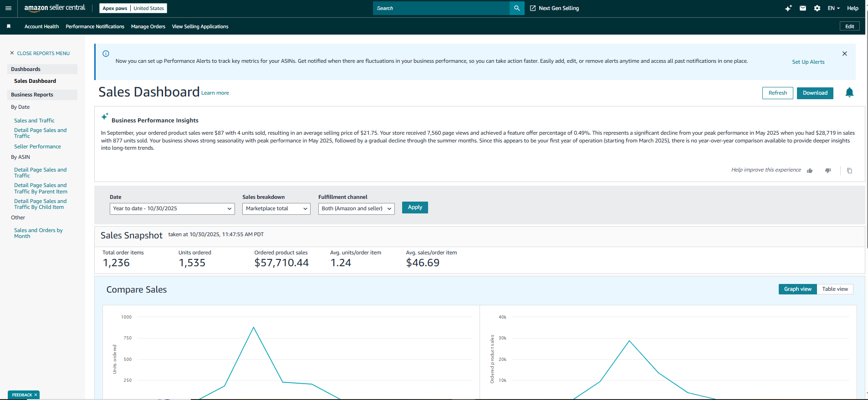Select Graph view toggle
The height and width of the screenshot is (400, 868).
(x=797, y=289)
